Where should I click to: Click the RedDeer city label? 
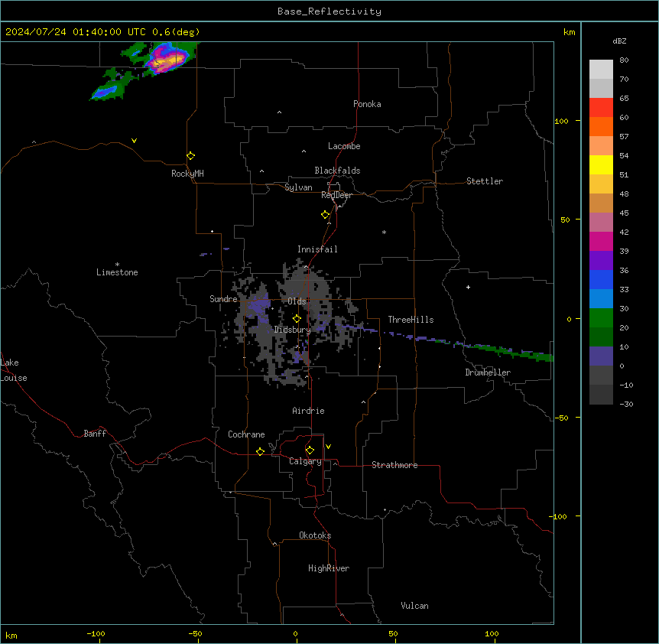(x=336, y=195)
